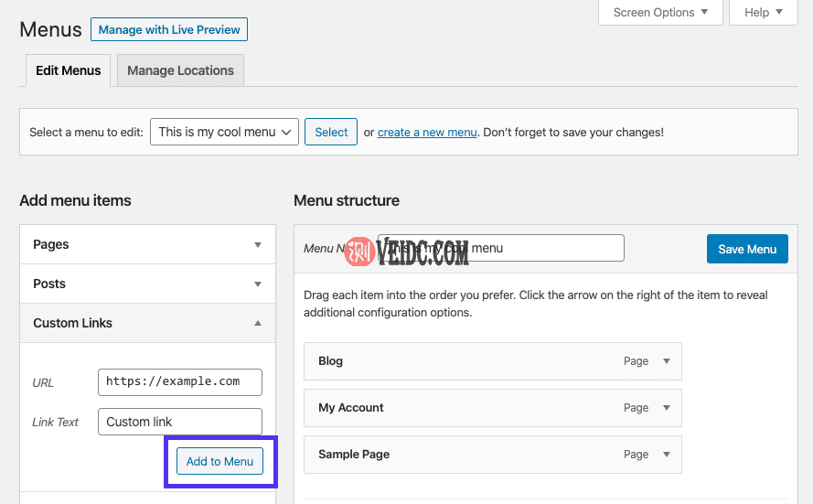Open Manage with Live Preview
The image size is (813, 504).
click(x=169, y=29)
